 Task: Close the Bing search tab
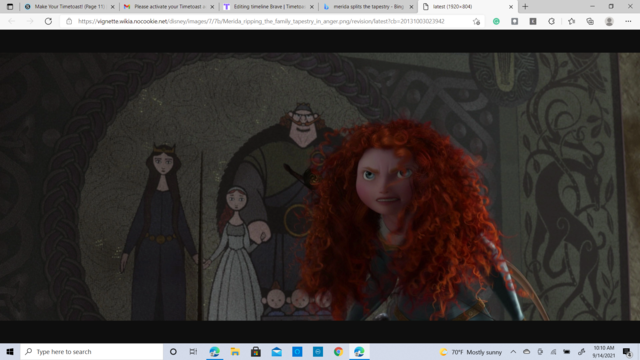(411, 7)
